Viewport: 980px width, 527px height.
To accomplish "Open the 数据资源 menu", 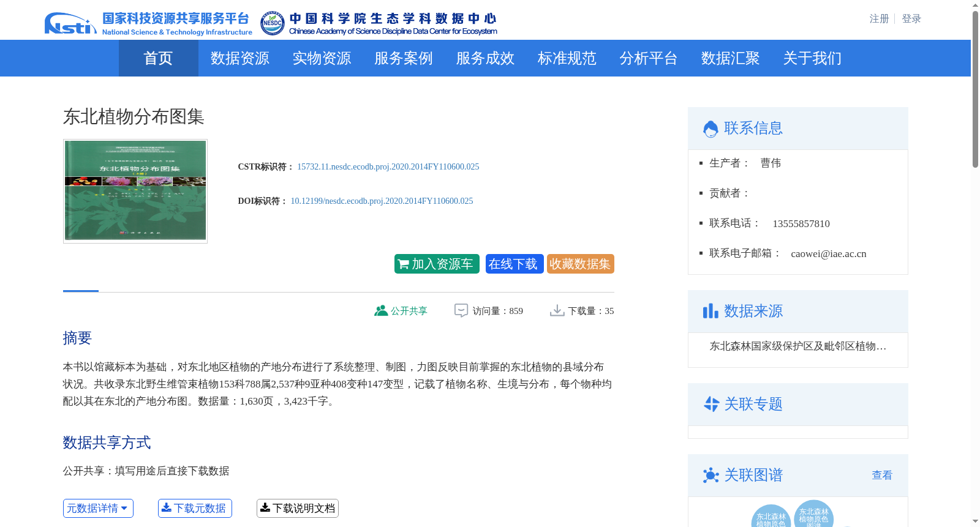I will 240,58.
